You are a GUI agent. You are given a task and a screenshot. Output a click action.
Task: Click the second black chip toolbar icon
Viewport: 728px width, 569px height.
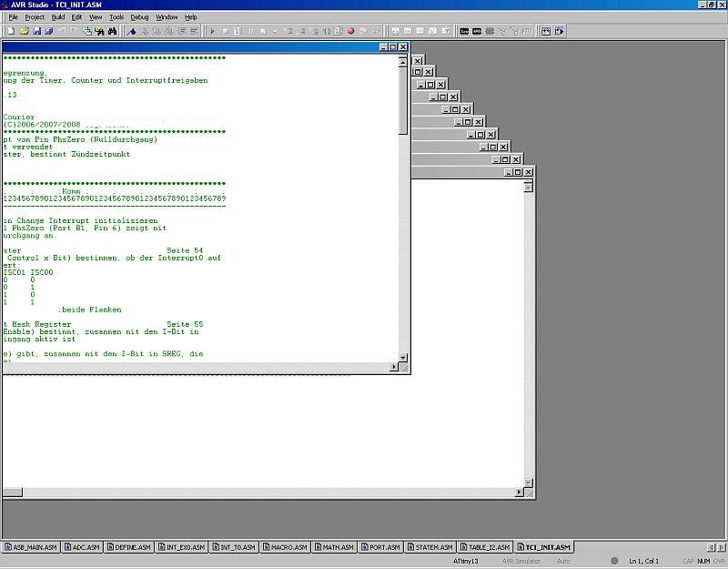point(477,31)
